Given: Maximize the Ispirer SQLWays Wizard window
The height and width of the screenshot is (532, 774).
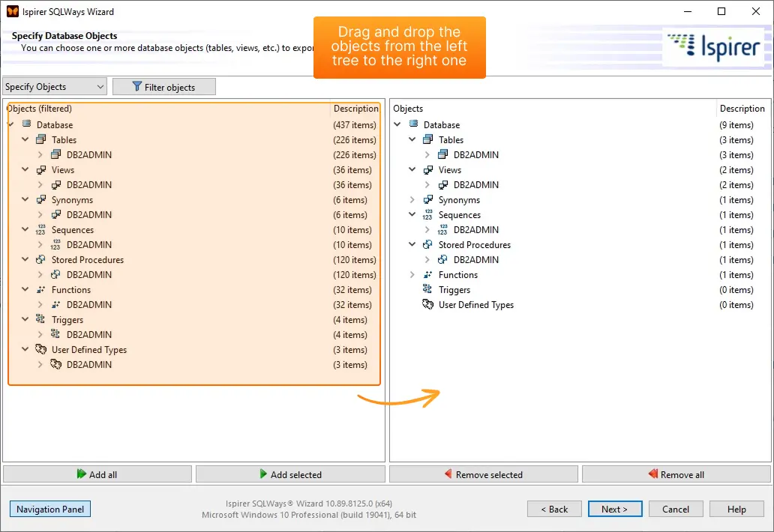Looking at the screenshot, I should click(x=721, y=11).
